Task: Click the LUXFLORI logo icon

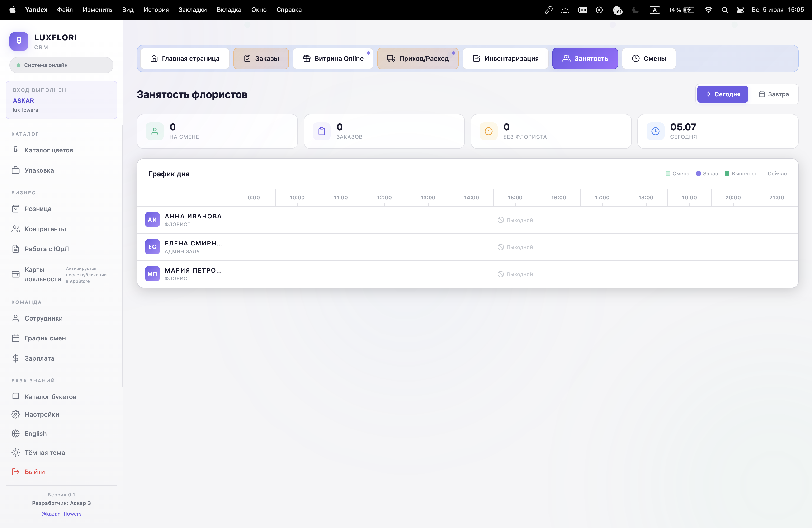Action: [x=19, y=41]
